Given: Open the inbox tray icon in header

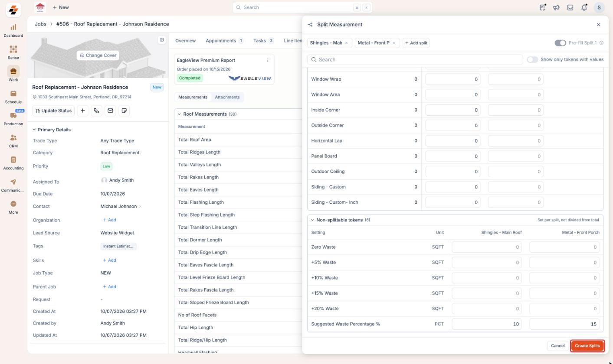Looking at the screenshot, I should point(570,7).
